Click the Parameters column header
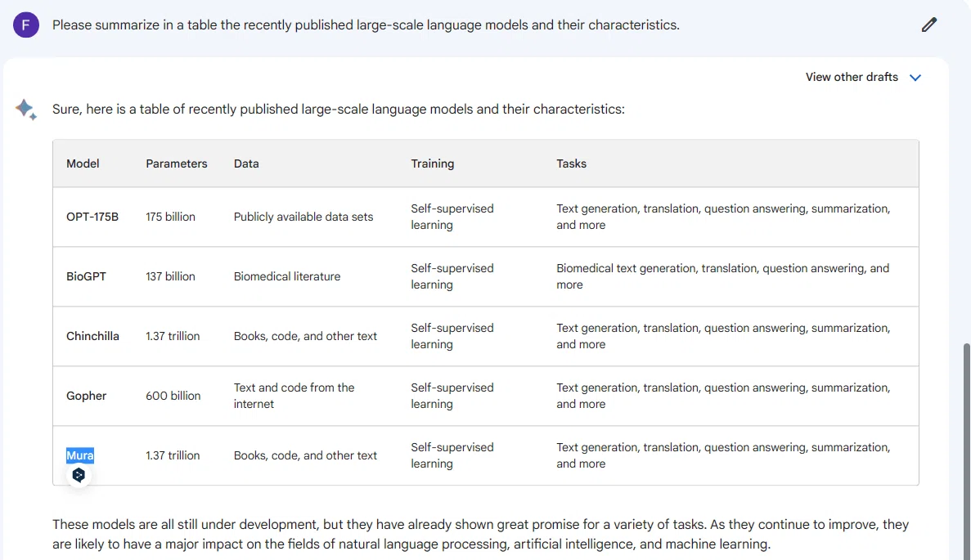This screenshot has width=971, height=560. [x=177, y=164]
